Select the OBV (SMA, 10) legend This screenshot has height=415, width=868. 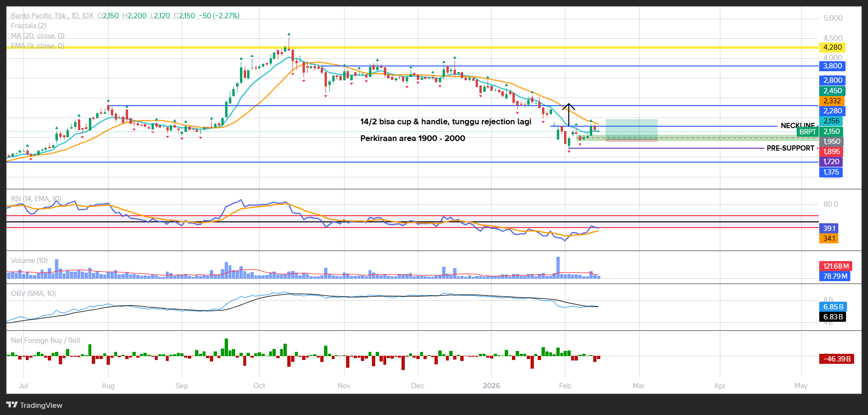click(33, 294)
